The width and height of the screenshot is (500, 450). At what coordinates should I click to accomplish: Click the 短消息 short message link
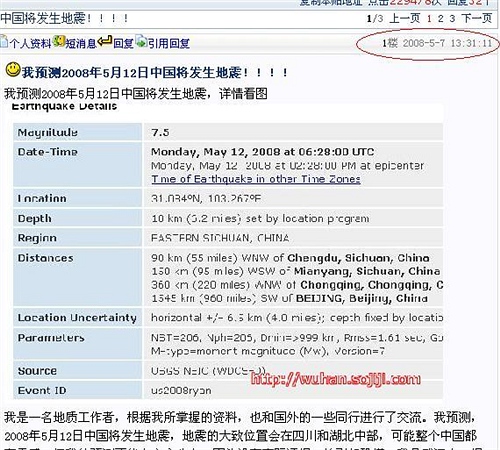click(x=81, y=43)
